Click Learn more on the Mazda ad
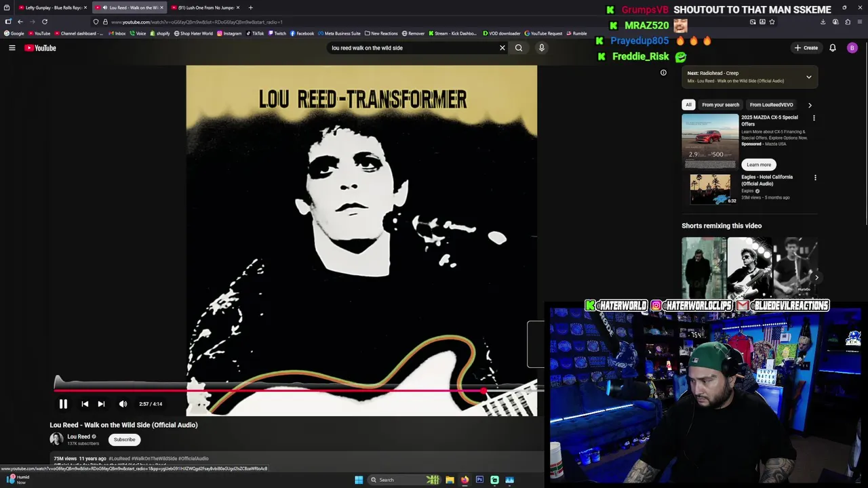Screen dimensions: 868x488 [x=759, y=165]
